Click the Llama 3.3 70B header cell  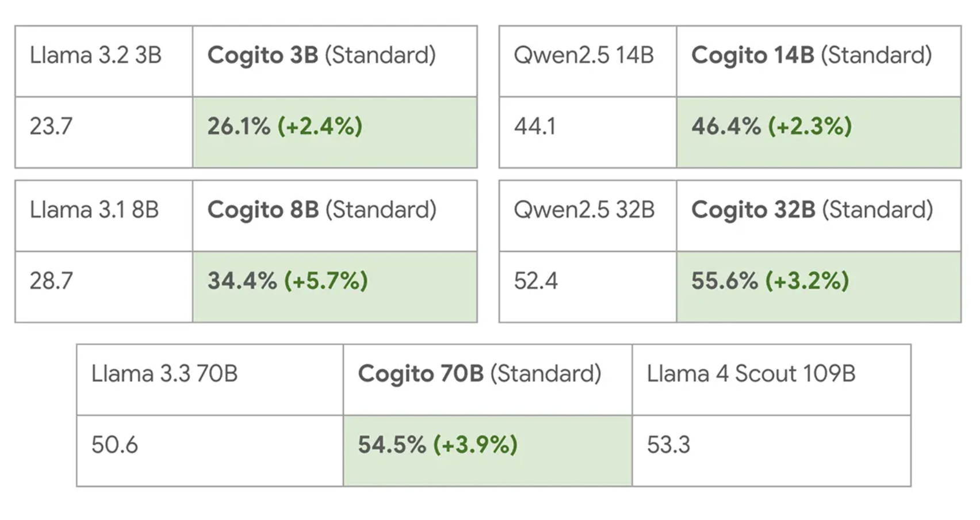[210, 380]
